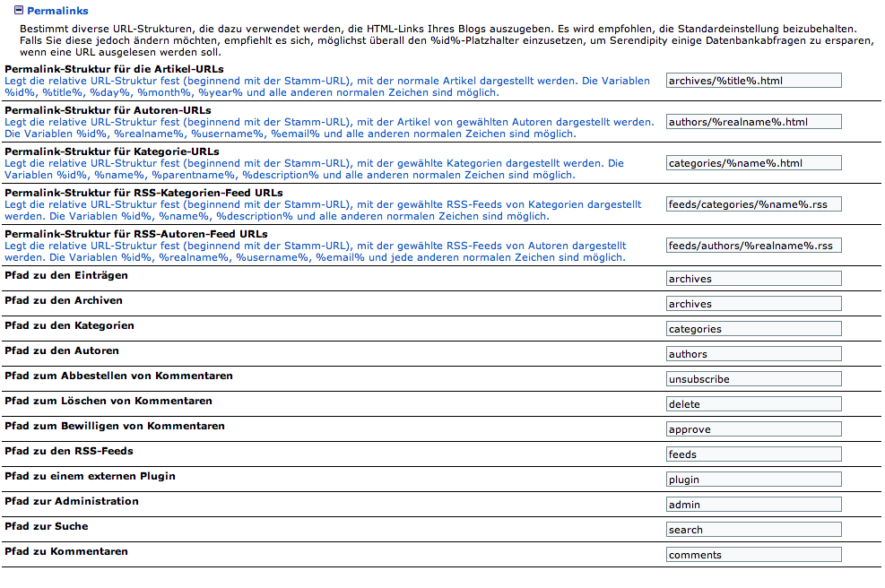Select the Pfad zu den Autoren field

(x=753, y=354)
